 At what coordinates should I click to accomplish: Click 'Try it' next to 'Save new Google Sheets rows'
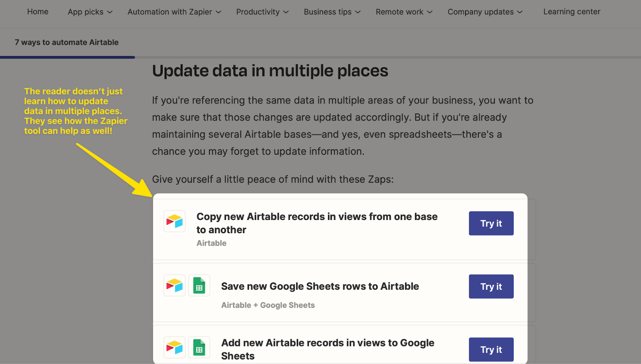[491, 286]
